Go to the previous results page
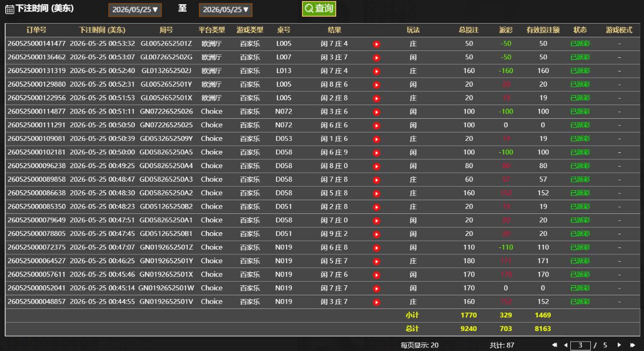The width and height of the screenshot is (644, 351). click(x=566, y=345)
